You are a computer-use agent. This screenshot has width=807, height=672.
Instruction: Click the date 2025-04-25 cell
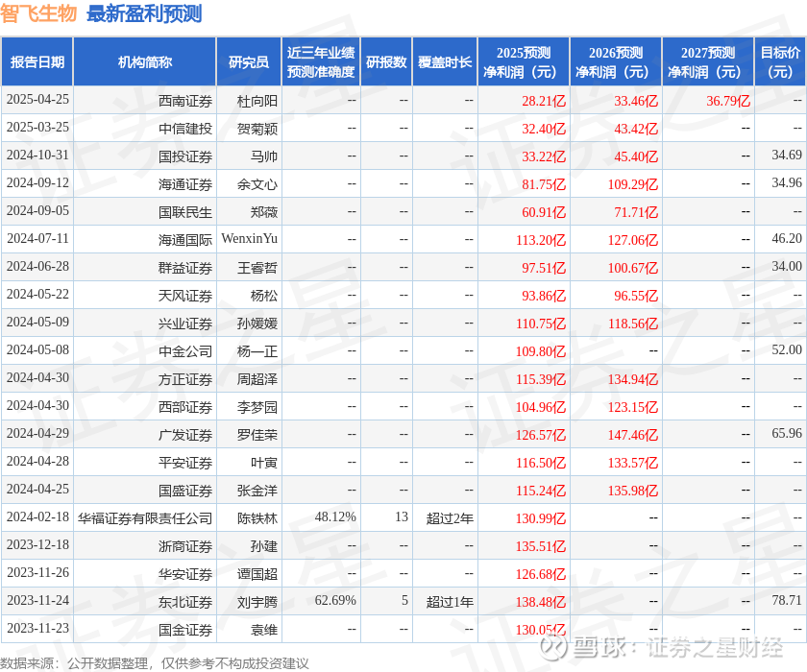(37, 100)
